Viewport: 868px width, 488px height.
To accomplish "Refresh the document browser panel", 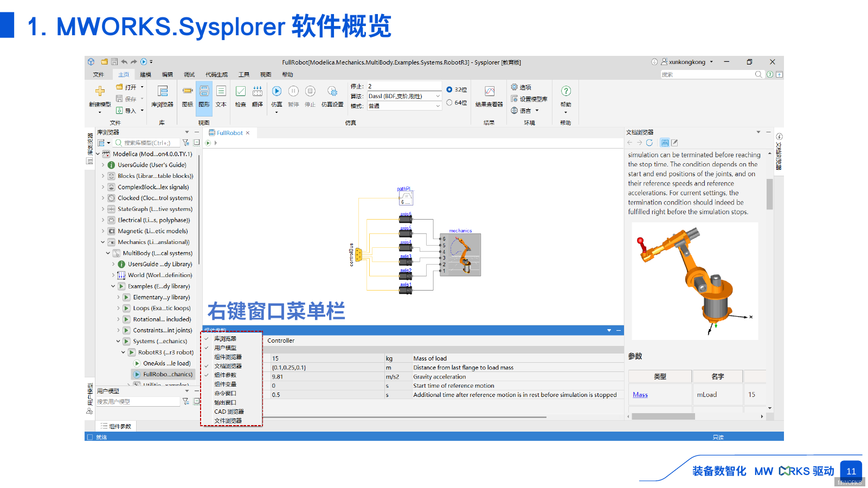I will pyautogui.click(x=649, y=143).
